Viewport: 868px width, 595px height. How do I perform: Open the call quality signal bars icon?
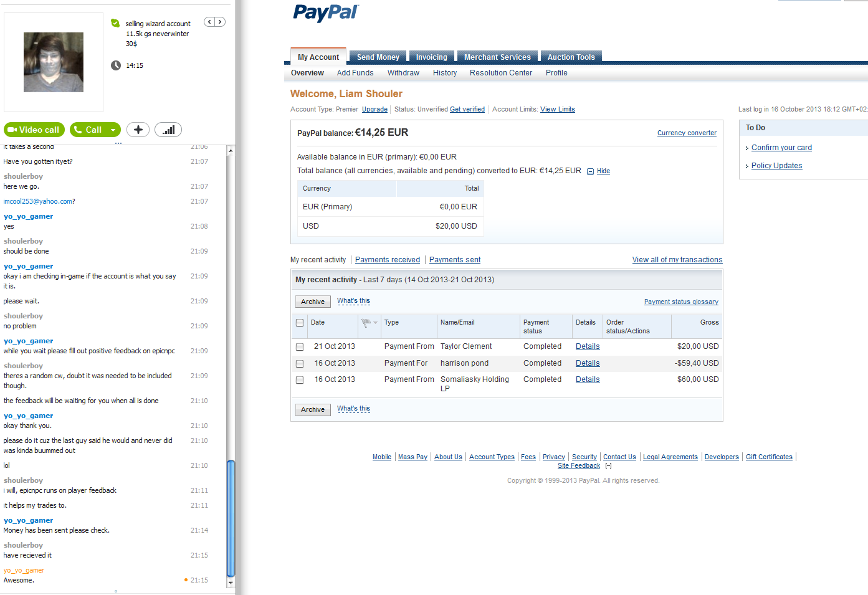(168, 130)
